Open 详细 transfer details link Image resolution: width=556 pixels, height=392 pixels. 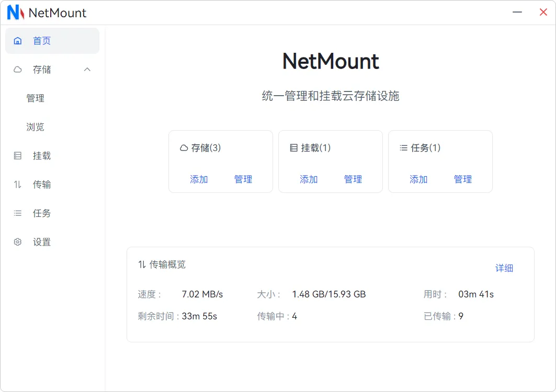tap(504, 268)
